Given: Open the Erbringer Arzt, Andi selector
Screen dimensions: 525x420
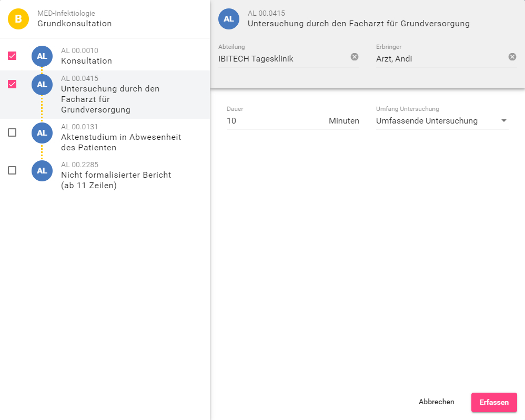Looking at the screenshot, I should point(439,59).
